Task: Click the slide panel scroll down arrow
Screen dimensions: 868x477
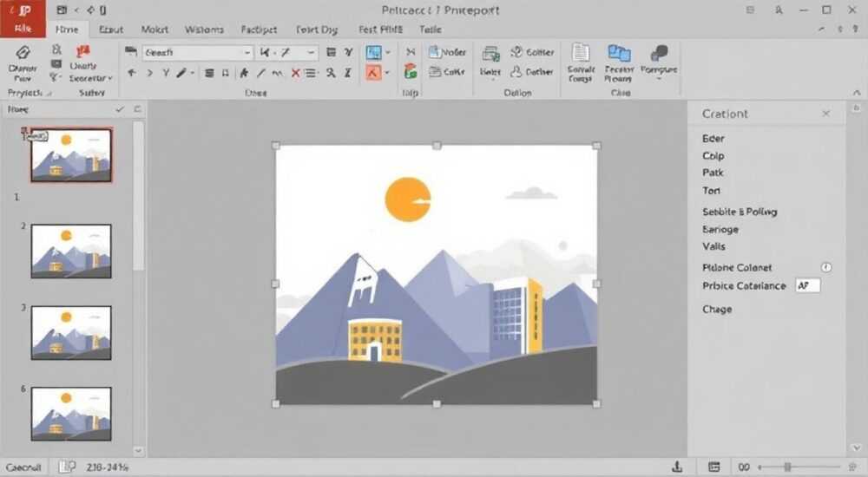Action: click(x=138, y=450)
